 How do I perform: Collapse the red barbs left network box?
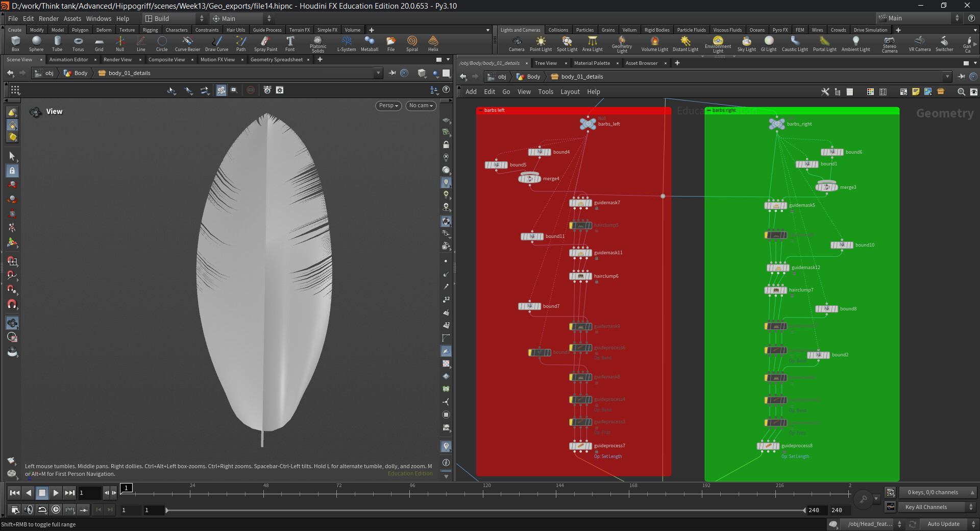(x=480, y=110)
